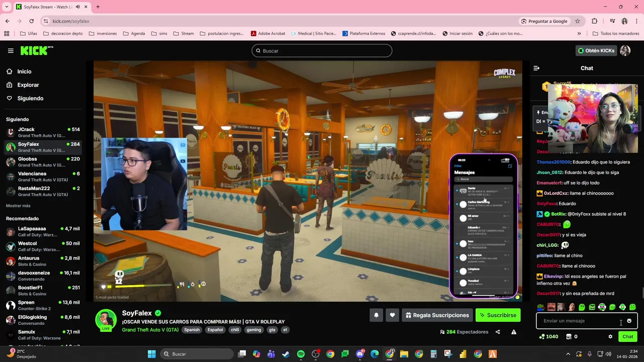Expand Mostrar más in following list
Viewport: 644px width, 362px height.
coord(18,206)
